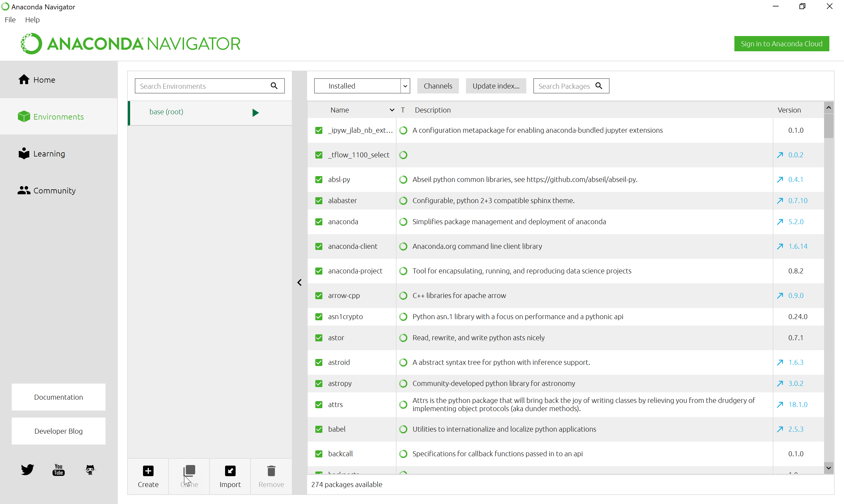Uncheck the alabaster package checkbox
The image size is (844, 504).
tap(319, 200)
